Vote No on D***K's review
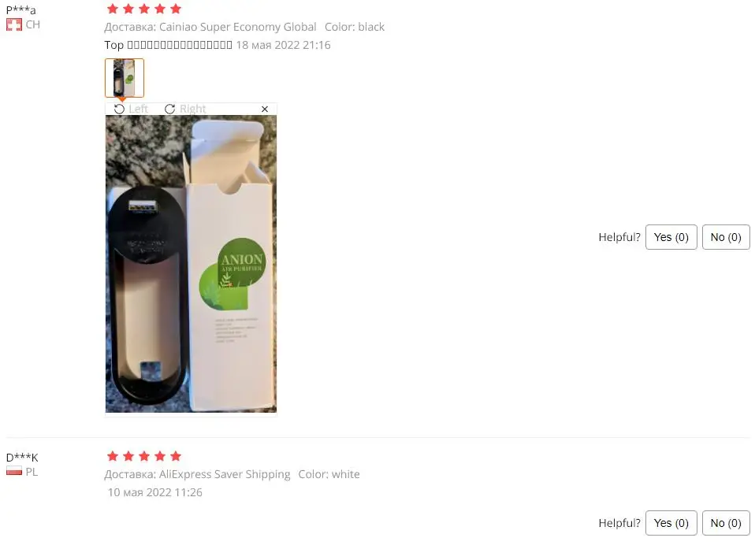755x560 pixels. click(726, 523)
